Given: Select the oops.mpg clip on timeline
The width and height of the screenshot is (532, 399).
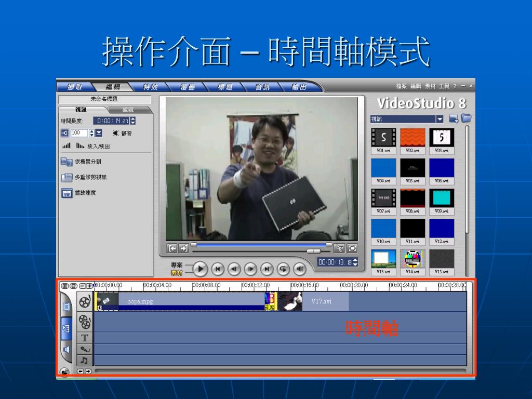Looking at the screenshot, I should (x=180, y=301).
